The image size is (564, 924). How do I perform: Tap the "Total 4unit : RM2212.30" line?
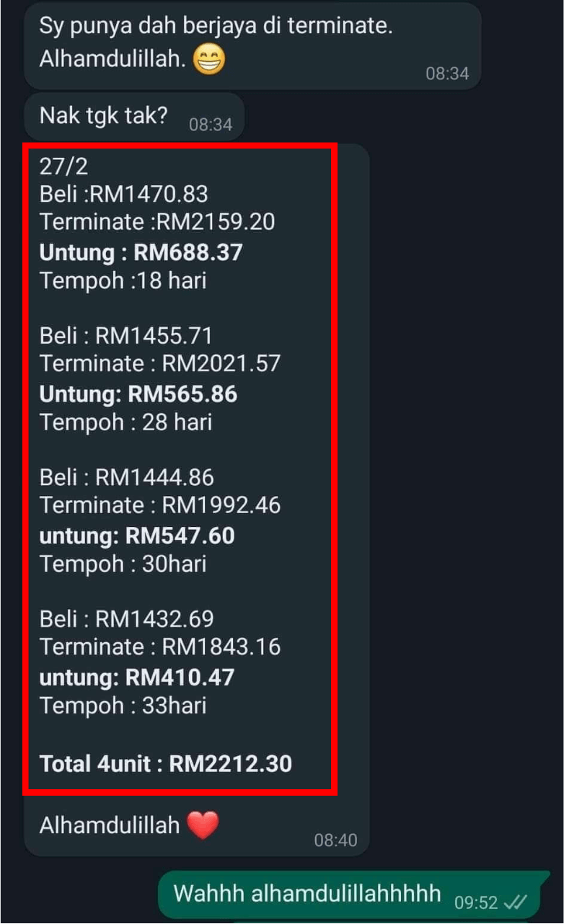(166, 763)
